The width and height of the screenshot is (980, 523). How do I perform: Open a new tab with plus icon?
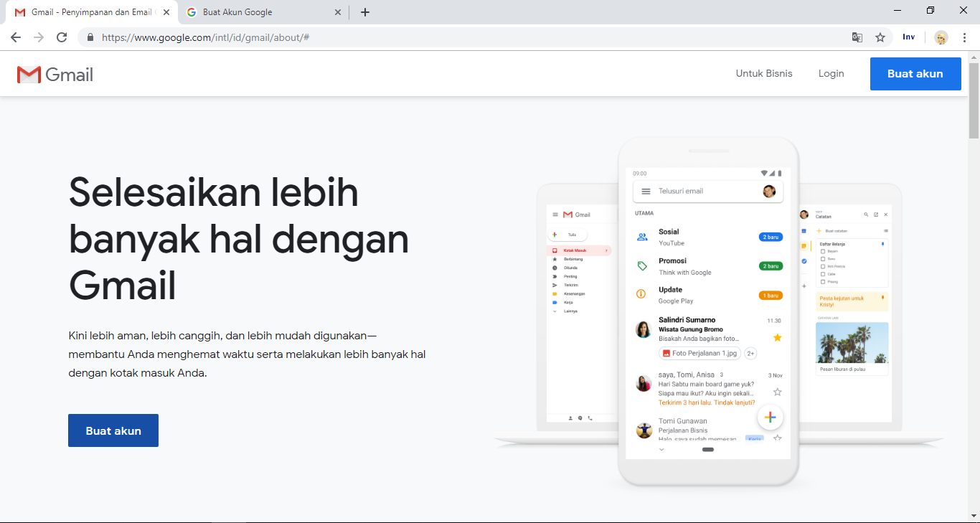pyautogui.click(x=365, y=12)
